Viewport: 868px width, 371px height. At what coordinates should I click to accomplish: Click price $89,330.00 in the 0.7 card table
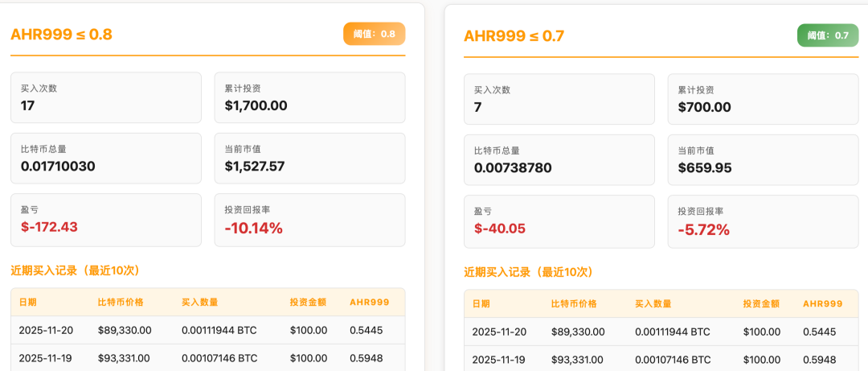point(578,332)
